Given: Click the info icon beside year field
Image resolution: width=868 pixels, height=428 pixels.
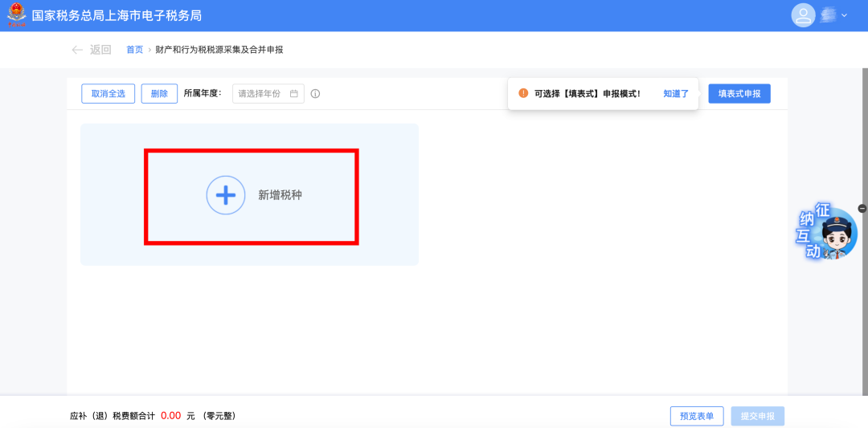Looking at the screenshot, I should click(x=315, y=93).
